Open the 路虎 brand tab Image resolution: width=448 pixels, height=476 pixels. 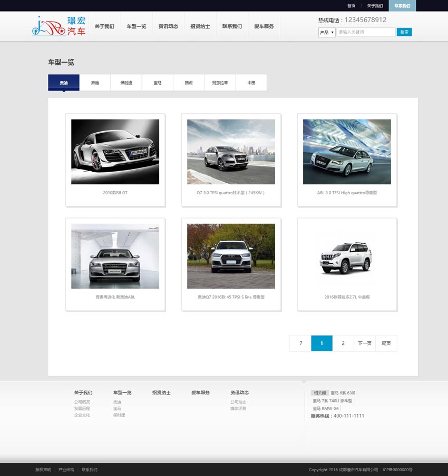click(x=189, y=83)
